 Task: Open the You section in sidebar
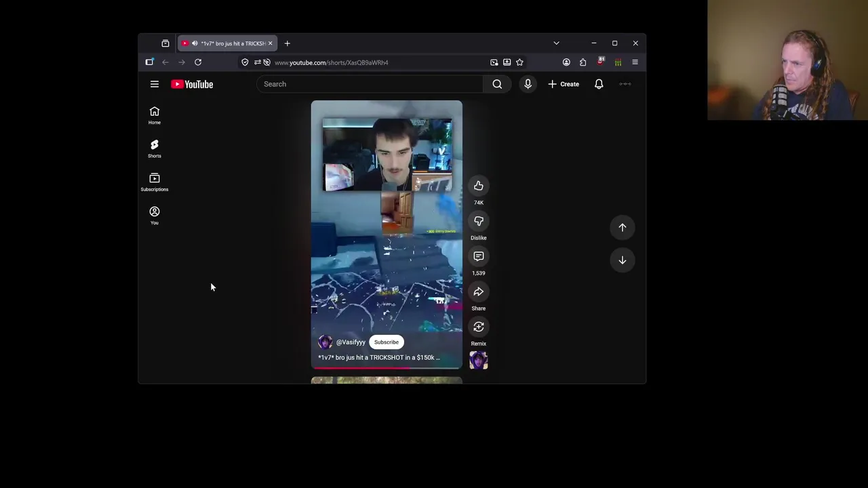(x=155, y=215)
